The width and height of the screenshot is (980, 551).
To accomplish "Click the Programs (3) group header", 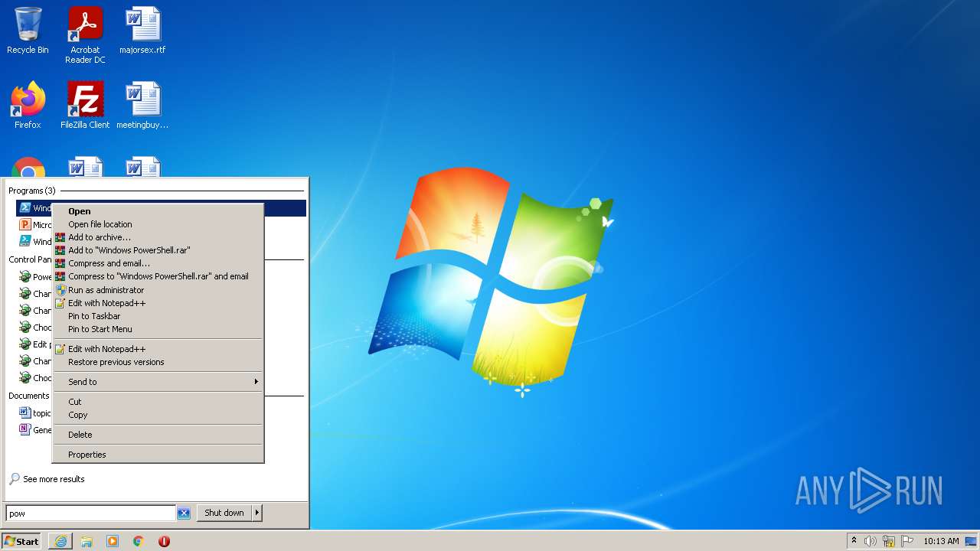I will pos(32,191).
